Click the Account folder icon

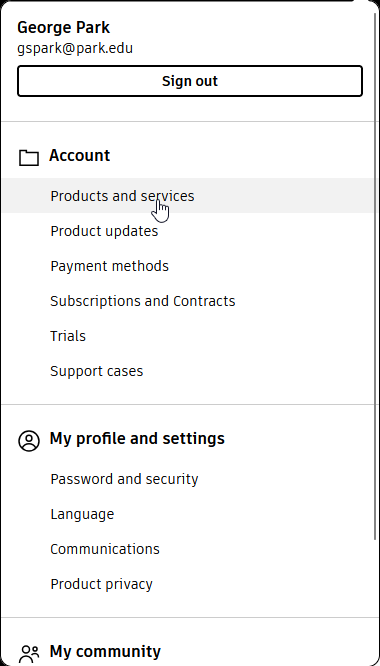click(29, 158)
